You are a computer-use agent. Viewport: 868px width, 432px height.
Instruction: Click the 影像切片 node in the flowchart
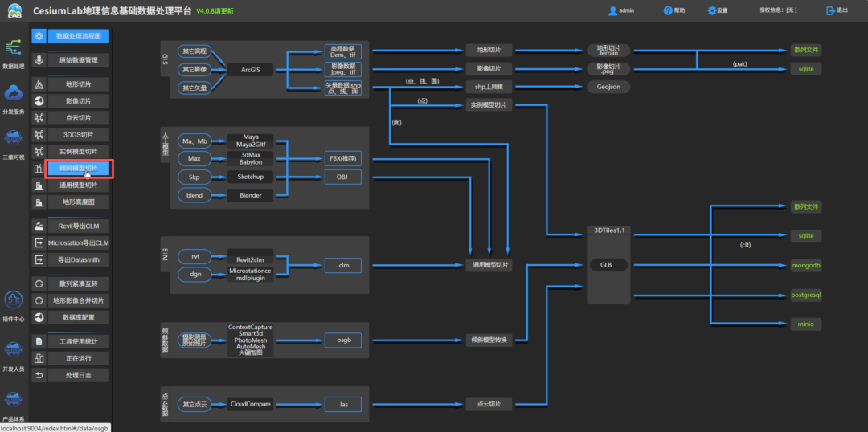tap(489, 69)
